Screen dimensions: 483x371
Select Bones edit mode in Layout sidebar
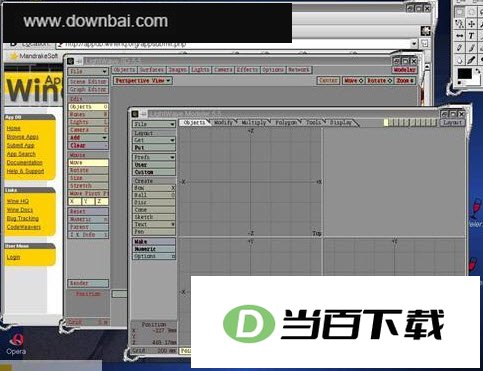coord(88,114)
